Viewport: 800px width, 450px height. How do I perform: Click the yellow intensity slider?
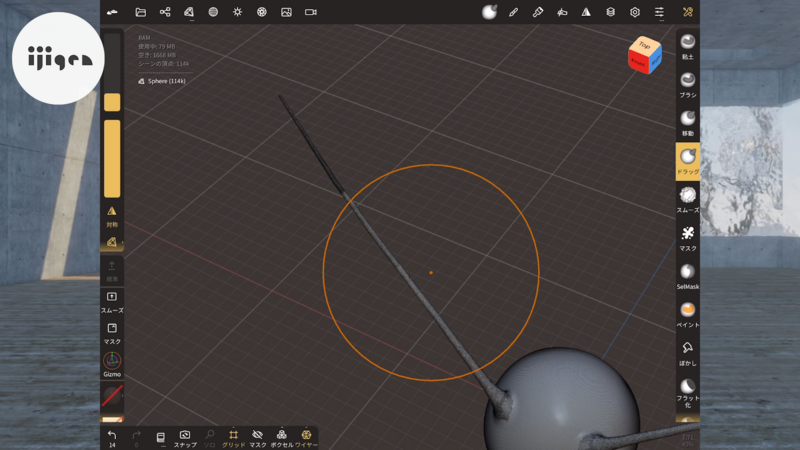[112, 159]
